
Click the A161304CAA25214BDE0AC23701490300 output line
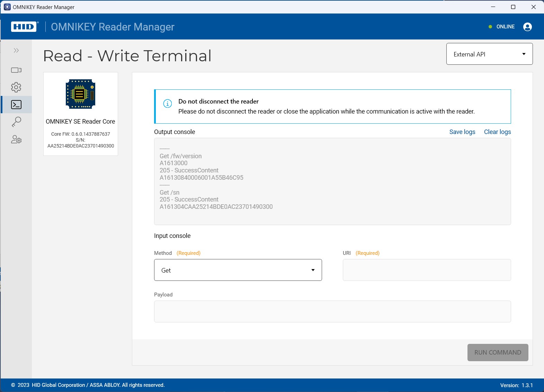tap(216, 207)
